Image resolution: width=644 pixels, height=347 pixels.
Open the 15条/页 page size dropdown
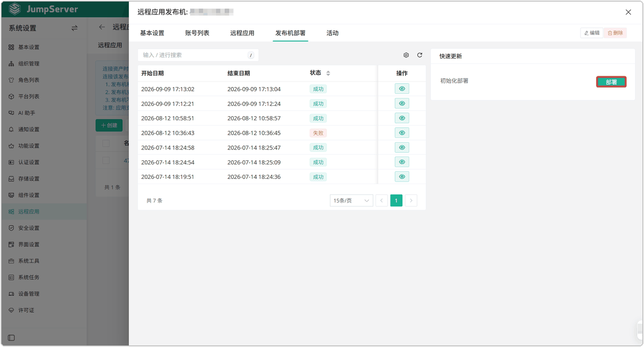click(x=352, y=200)
